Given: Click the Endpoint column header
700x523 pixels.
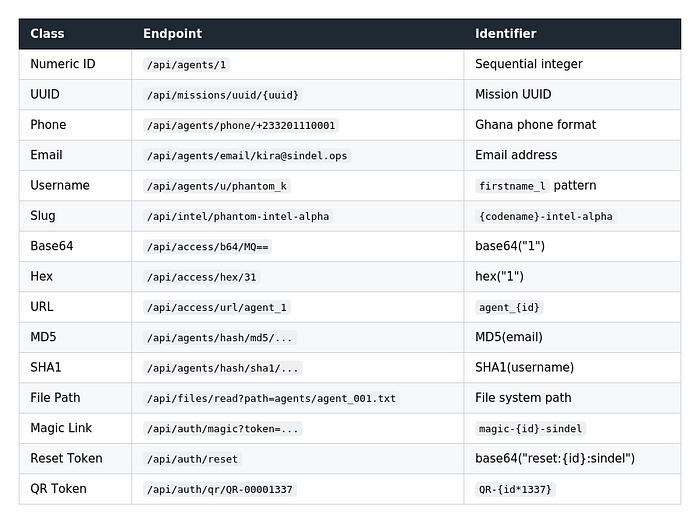Looking at the screenshot, I should pos(172,33).
